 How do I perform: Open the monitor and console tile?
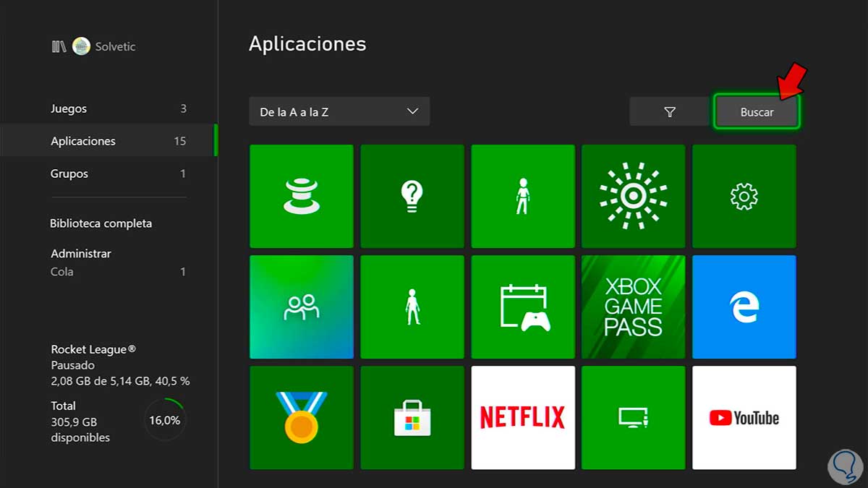point(634,418)
